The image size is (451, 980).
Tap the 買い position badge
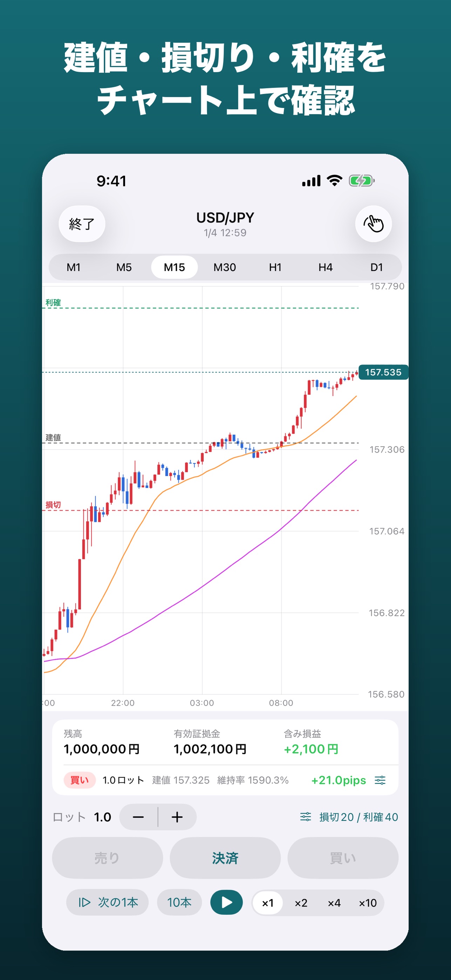pyautogui.click(x=80, y=780)
